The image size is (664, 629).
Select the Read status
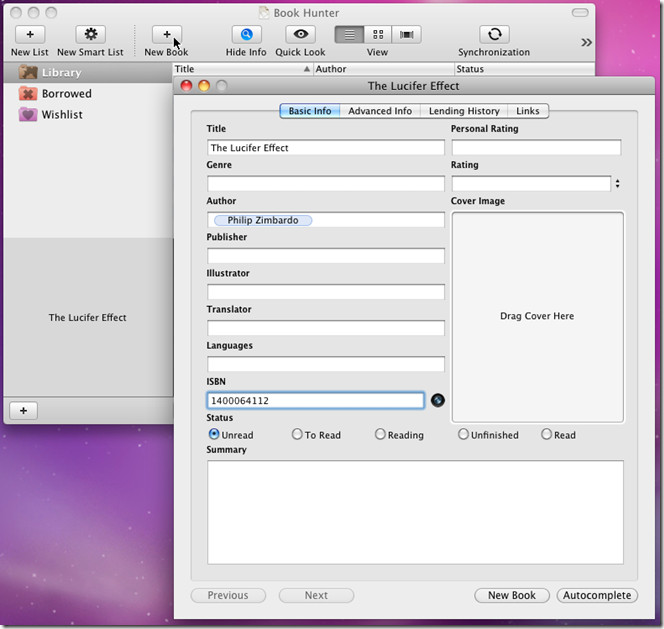559,435
